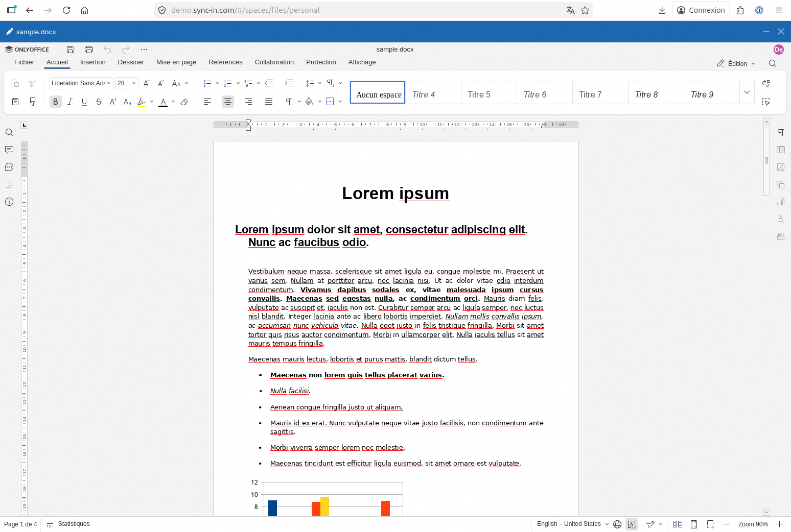Undo the last action
791x532 pixels.
pyautogui.click(x=107, y=50)
